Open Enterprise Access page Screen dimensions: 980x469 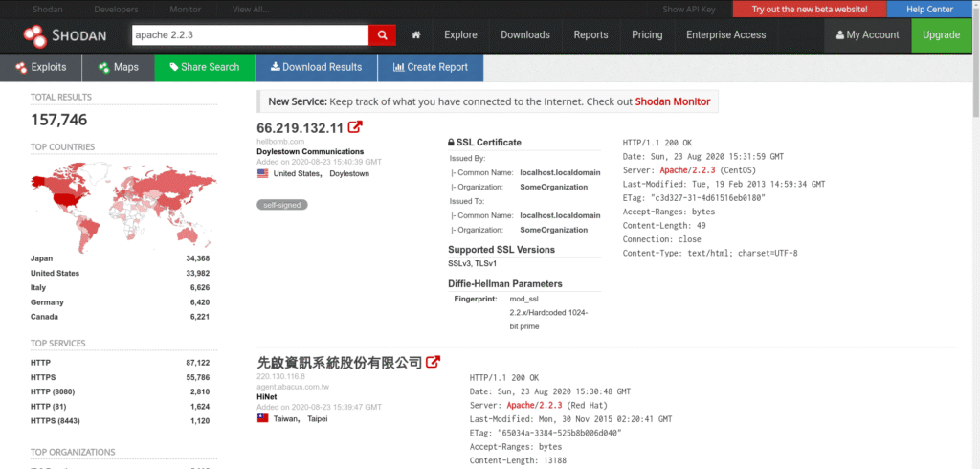(x=726, y=35)
